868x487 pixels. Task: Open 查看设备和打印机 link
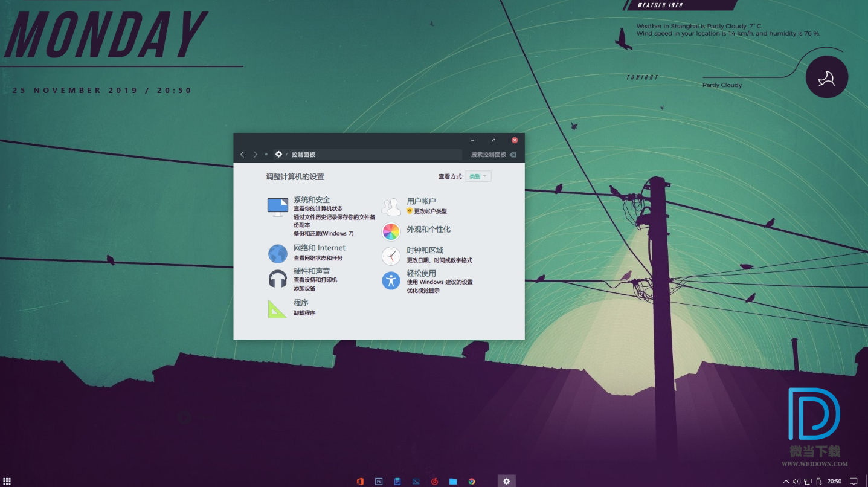(315, 280)
